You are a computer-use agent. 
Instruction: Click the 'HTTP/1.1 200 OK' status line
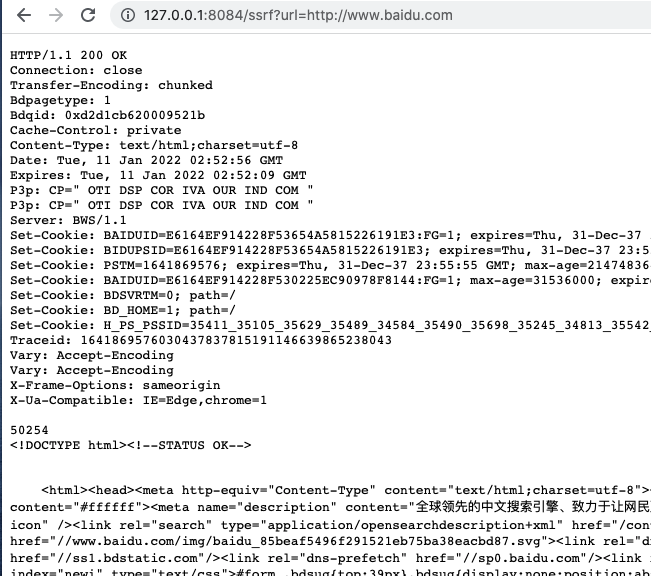tap(69, 55)
